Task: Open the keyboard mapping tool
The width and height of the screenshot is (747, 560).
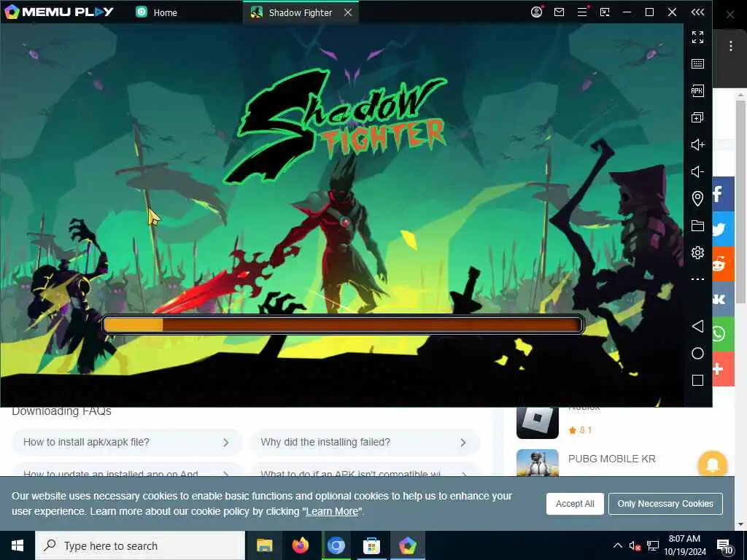Action: tap(697, 64)
